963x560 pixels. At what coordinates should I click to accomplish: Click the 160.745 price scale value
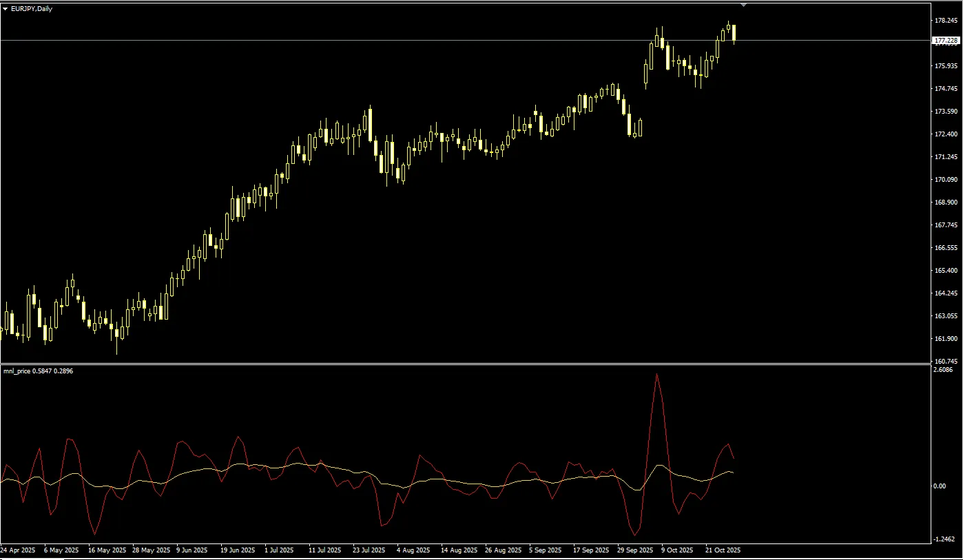(x=946, y=361)
